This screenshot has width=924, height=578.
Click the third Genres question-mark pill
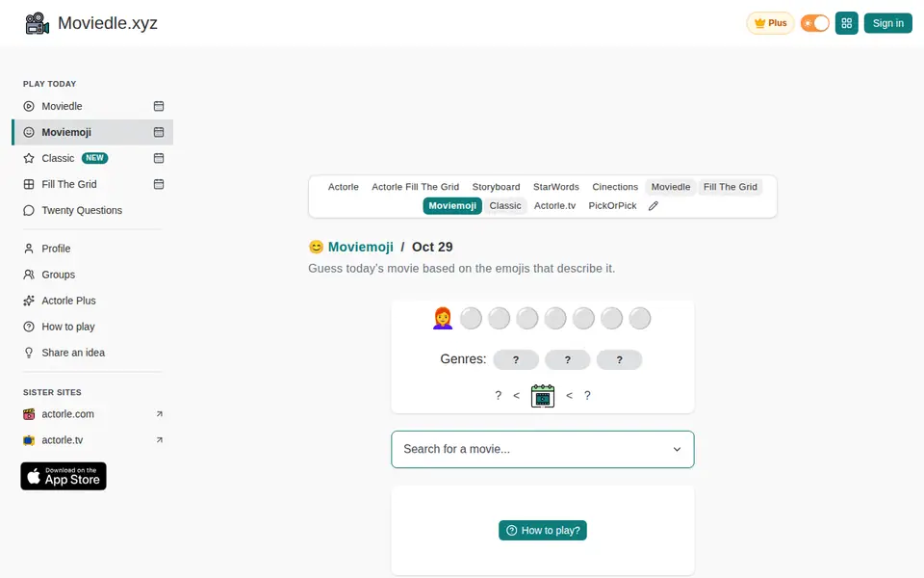tap(619, 359)
